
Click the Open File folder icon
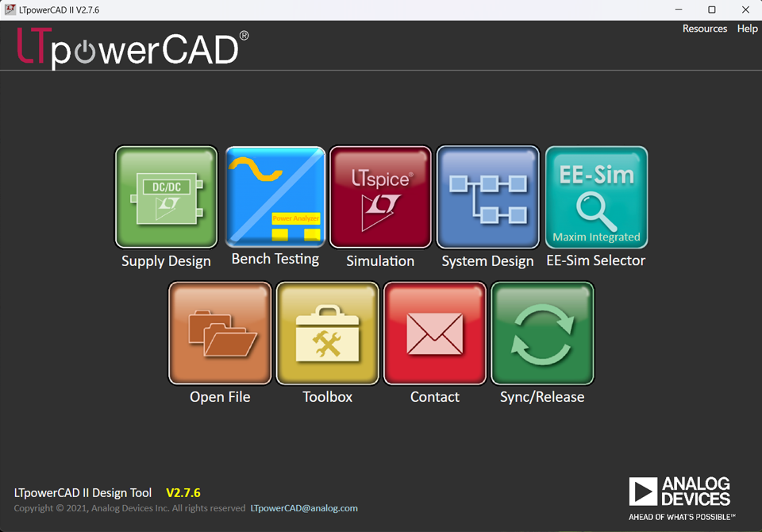(220, 333)
